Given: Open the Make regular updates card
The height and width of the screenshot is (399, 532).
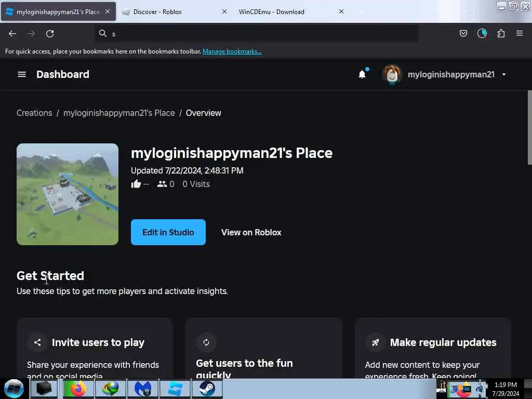Looking at the screenshot, I should coord(433,348).
